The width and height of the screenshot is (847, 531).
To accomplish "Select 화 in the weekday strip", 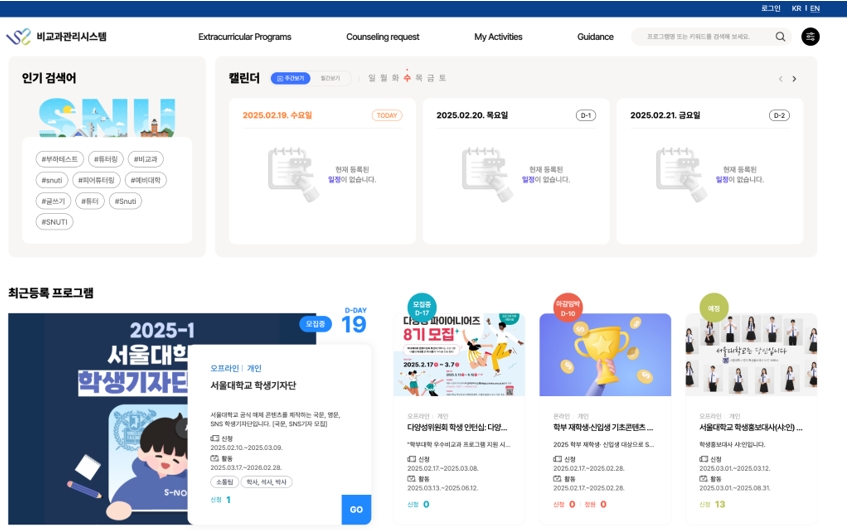I will (395, 78).
